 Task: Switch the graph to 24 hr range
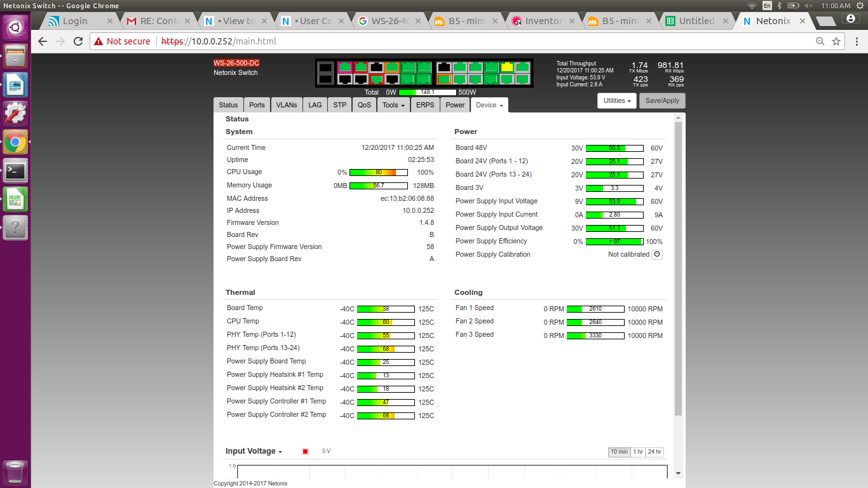pyautogui.click(x=654, y=452)
